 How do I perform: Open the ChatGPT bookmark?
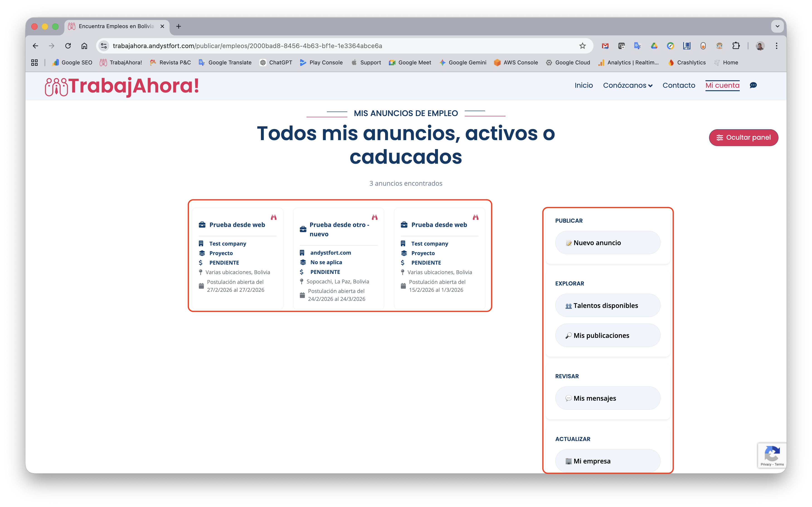pyautogui.click(x=276, y=62)
